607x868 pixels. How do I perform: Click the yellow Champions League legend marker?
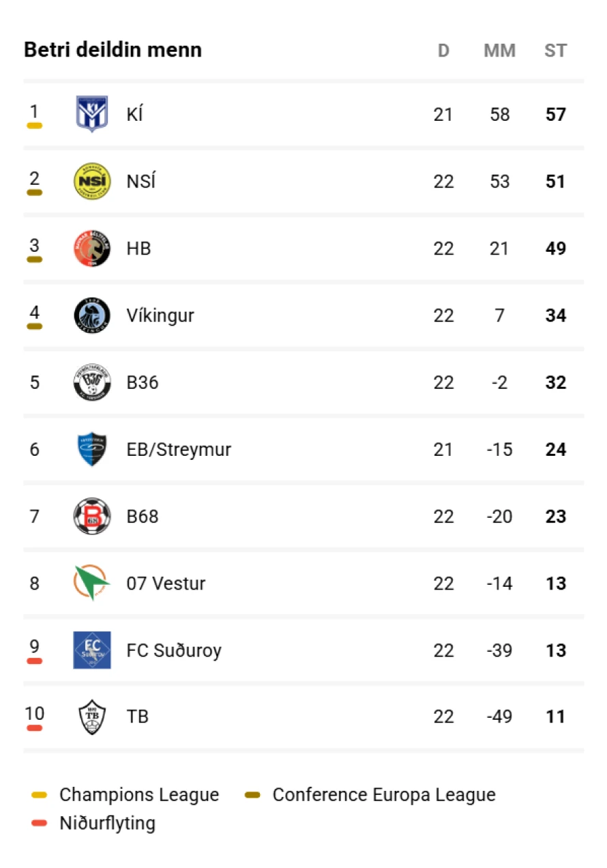40,795
